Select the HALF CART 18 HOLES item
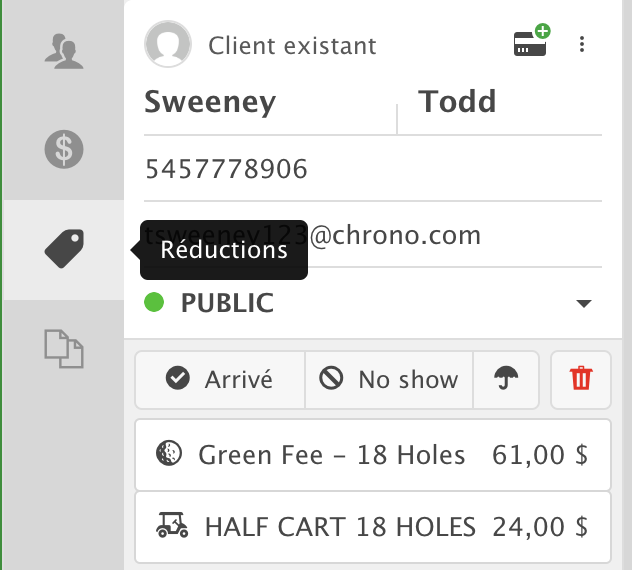 tap(372, 526)
